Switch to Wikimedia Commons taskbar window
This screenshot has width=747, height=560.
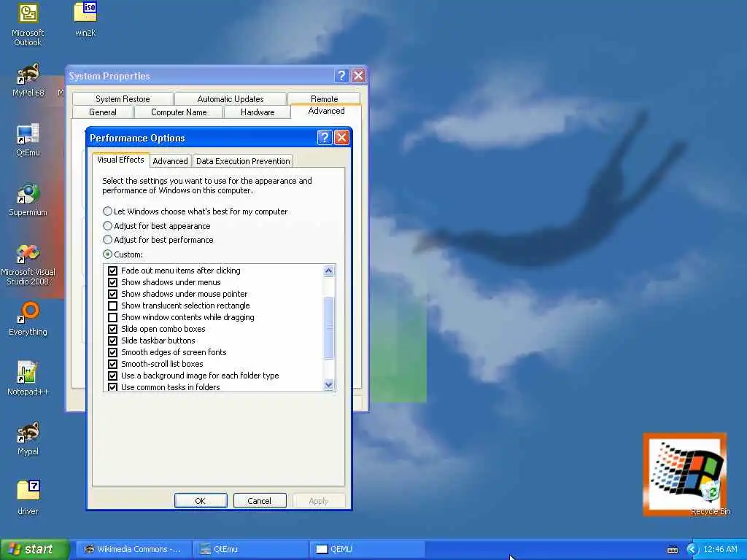(x=133, y=549)
